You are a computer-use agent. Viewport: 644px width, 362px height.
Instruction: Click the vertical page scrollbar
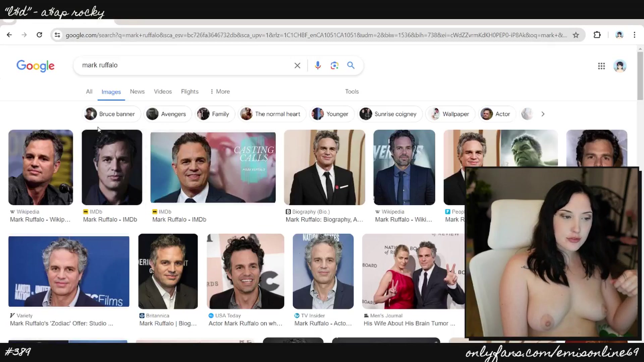point(640,75)
